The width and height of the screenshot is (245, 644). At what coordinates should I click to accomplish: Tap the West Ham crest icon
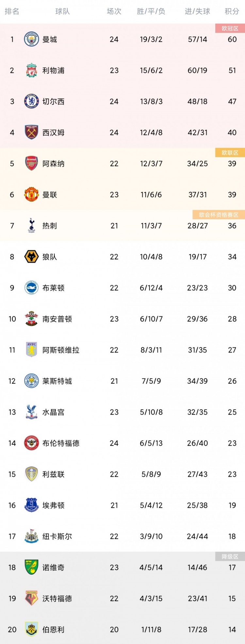tap(32, 132)
